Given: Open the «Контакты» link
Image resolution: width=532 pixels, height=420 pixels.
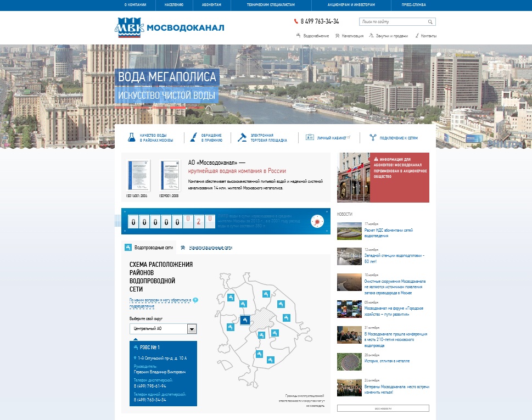Looking at the screenshot, I should pos(429,36).
